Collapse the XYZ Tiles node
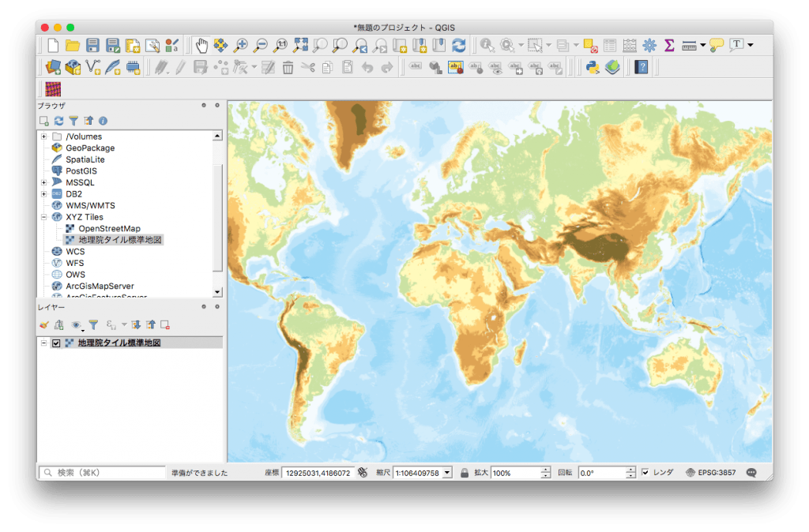This screenshot has height=532, width=809. coord(43,217)
